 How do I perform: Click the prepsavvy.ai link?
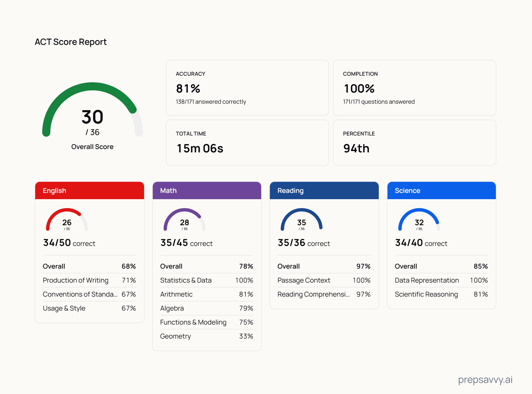[x=485, y=380]
